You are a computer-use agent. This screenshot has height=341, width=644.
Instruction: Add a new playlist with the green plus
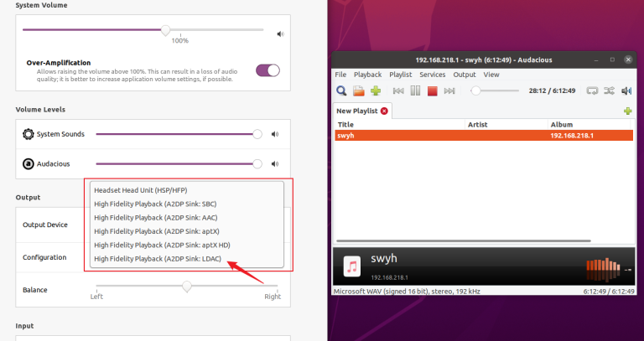coord(627,111)
